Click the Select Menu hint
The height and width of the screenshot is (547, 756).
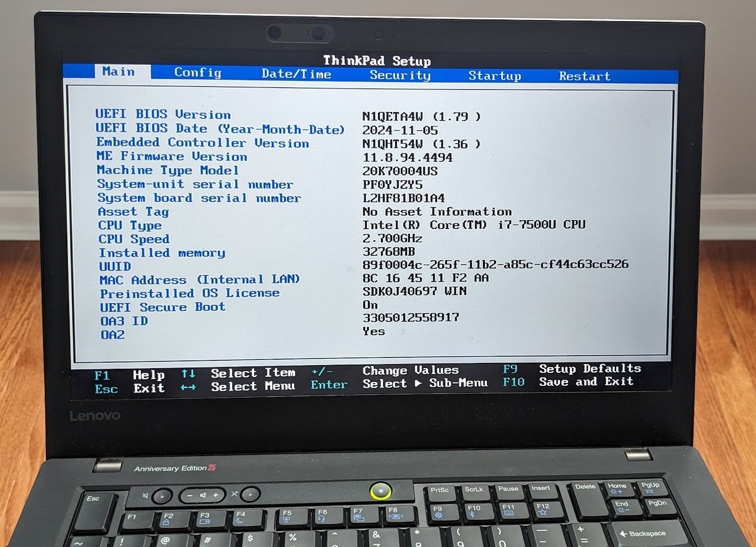coord(238,387)
